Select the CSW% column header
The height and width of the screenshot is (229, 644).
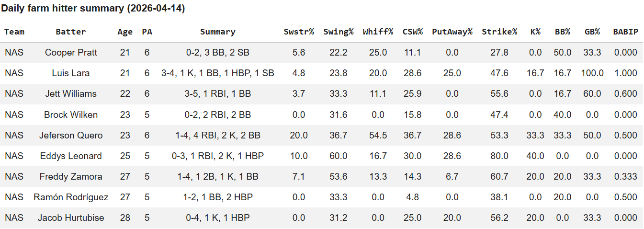pos(413,32)
